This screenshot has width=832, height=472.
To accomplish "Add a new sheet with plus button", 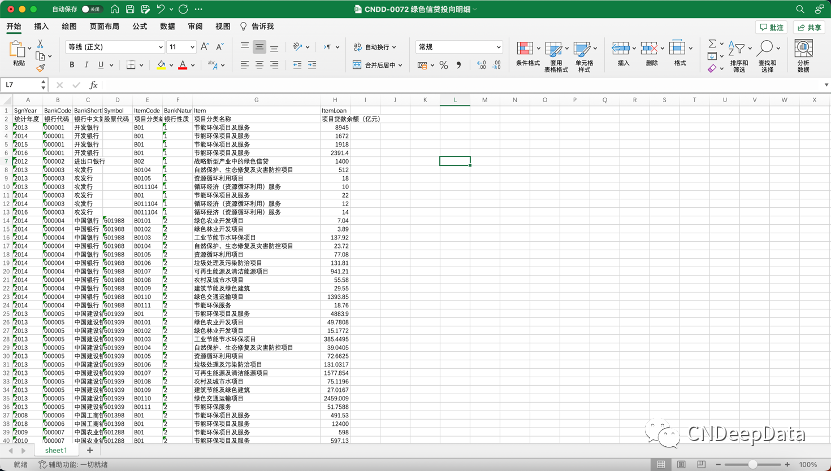I will coord(90,450).
